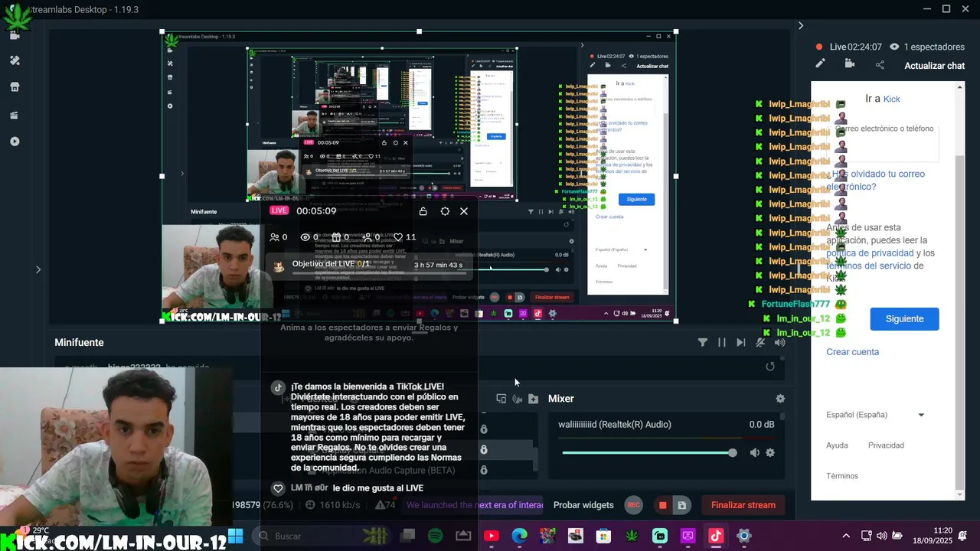Adjust the waliiiiiiiiid audio volume slider
Image resolution: width=980 pixels, height=551 pixels.
648,453
